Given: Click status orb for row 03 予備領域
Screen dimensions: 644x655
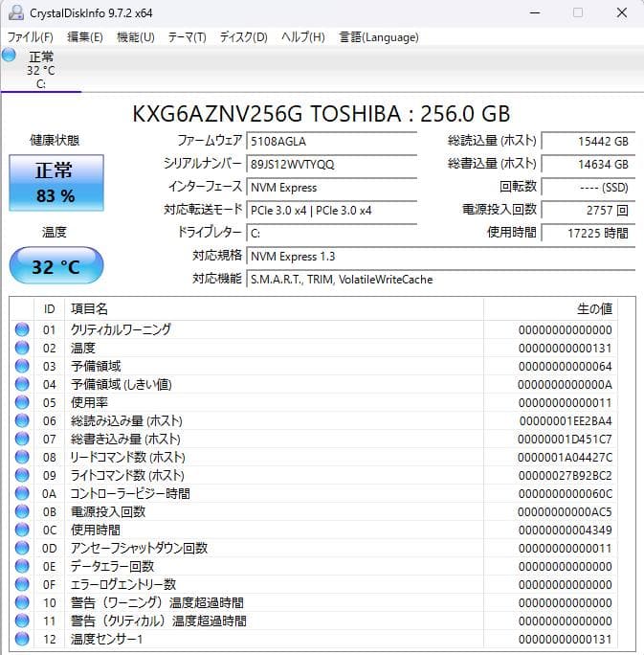Looking at the screenshot, I should [22, 366].
